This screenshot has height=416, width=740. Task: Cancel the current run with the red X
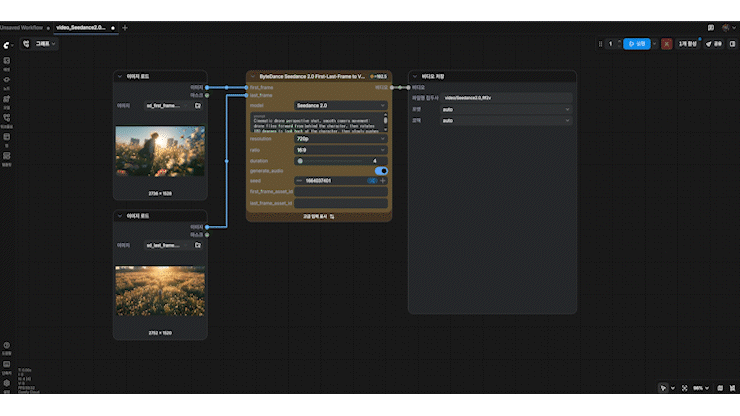666,44
